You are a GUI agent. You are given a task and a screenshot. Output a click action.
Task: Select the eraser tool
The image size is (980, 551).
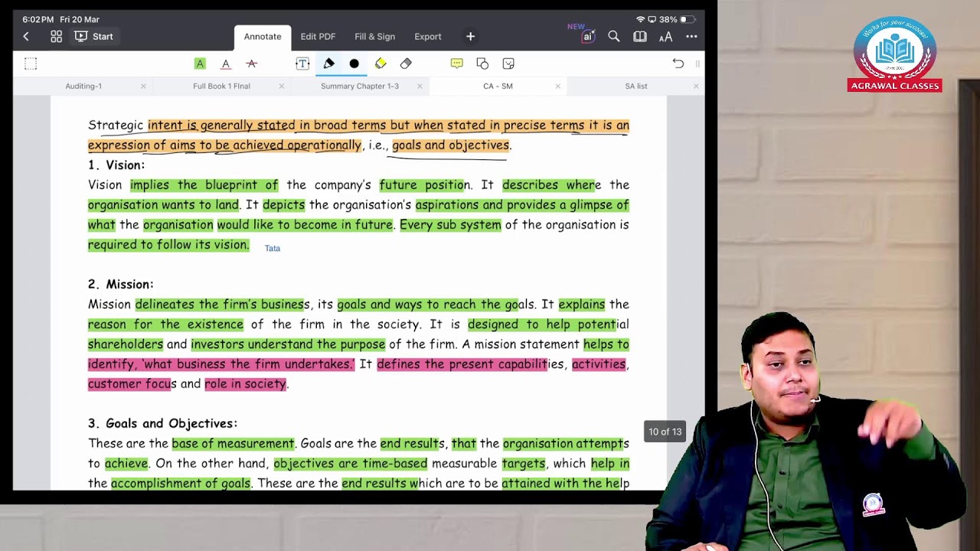(x=406, y=64)
